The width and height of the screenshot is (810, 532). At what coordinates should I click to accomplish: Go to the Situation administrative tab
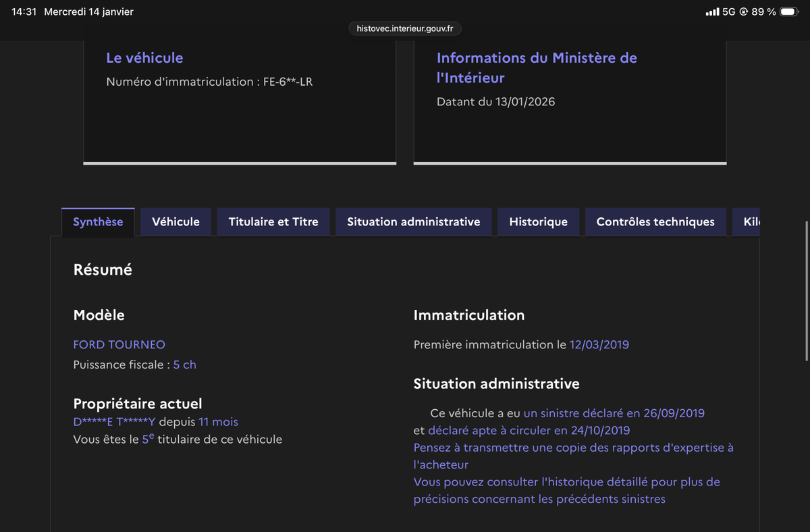(414, 222)
